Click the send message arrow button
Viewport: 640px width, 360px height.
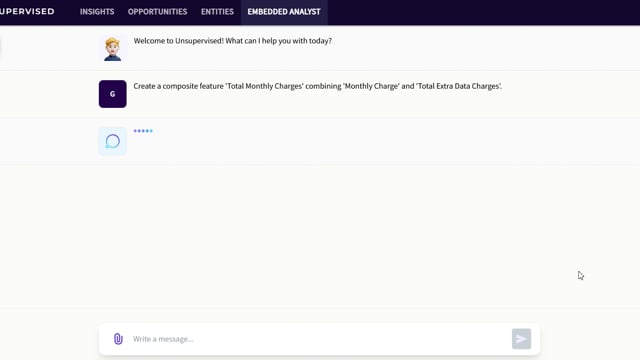[521, 339]
